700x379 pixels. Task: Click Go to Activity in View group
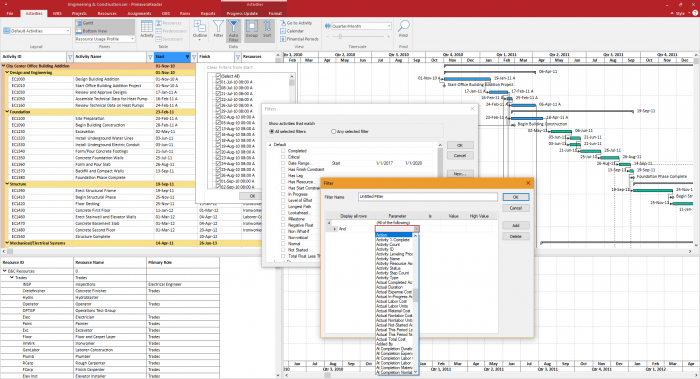pos(296,23)
